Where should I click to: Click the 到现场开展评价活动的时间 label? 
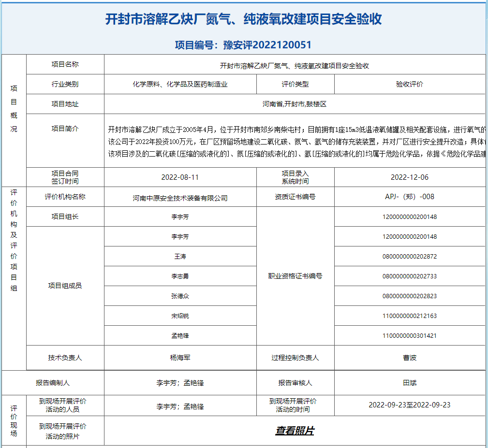pyautogui.click(x=293, y=405)
